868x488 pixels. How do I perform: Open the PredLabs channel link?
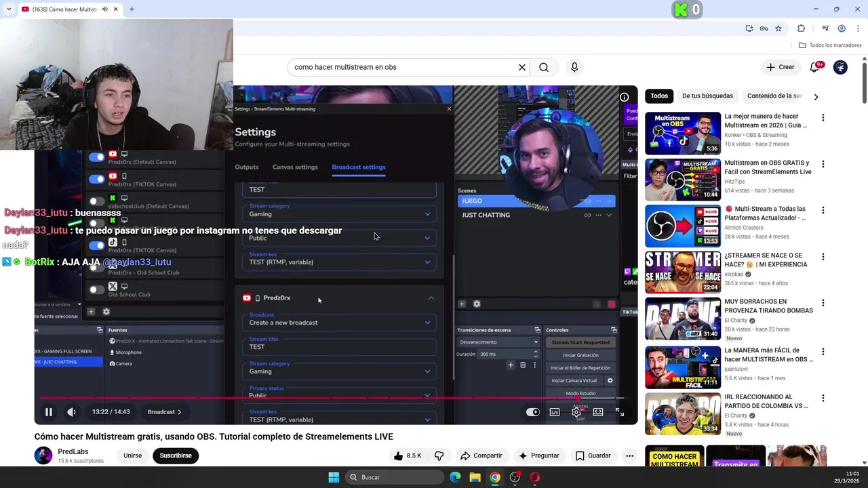(73, 451)
